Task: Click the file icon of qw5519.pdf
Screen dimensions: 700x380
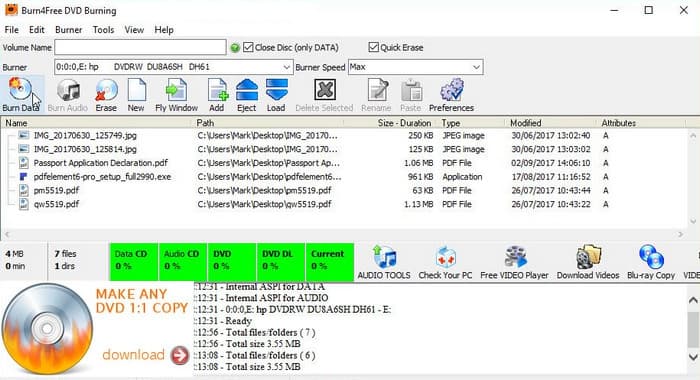Action: coord(24,204)
